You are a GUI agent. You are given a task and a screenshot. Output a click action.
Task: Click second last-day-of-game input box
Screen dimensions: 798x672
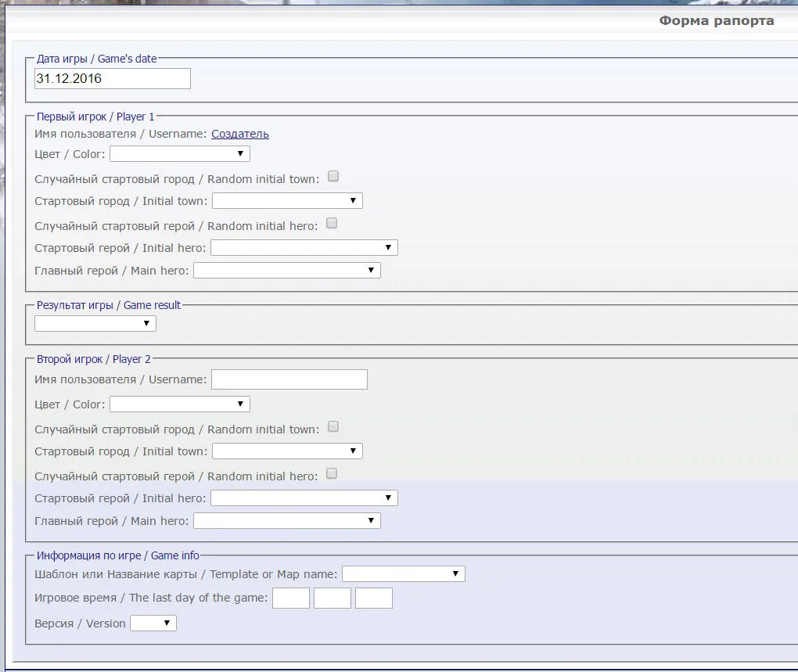point(332,598)
